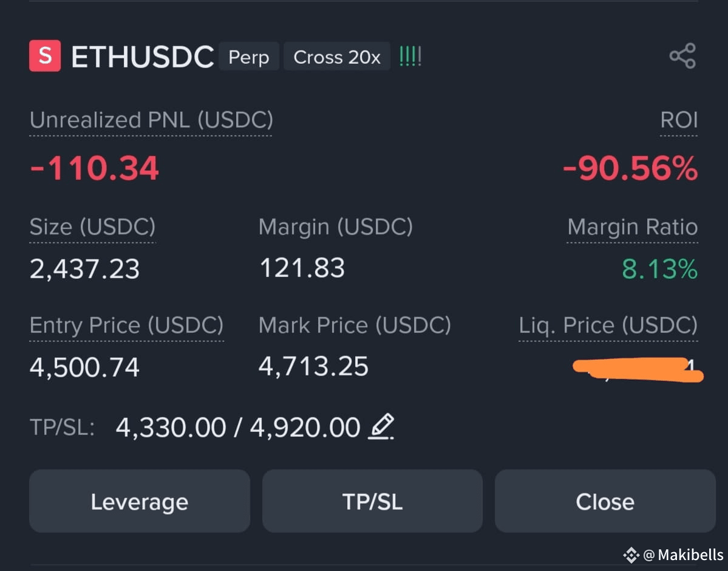Click the green ADL indicator bars
Image resolution: width=728 pixels, height=571 pixels.
410,56
